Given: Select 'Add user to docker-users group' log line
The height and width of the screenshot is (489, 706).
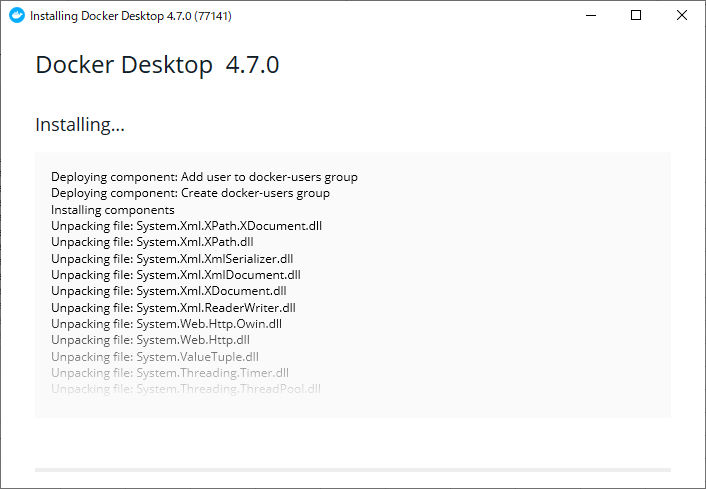Looking at the screenshot, I should point(204,177).
